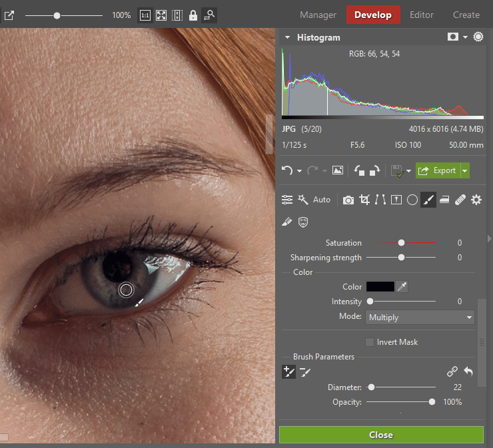Select the collinearity lines tool
Screen dimensions: 493x448
(x=380, y=200)
